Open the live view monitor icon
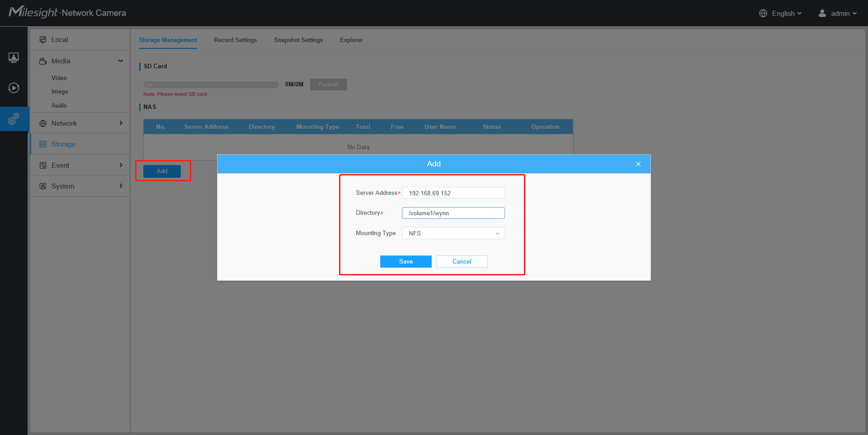 click(14, 57)
